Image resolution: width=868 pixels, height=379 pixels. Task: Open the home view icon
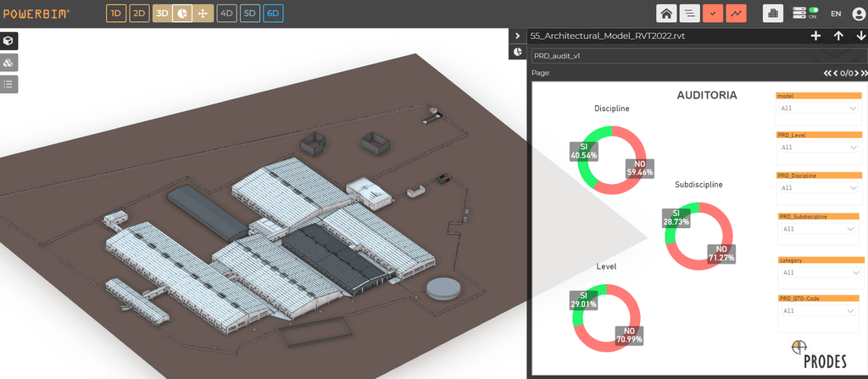point(666,14)
